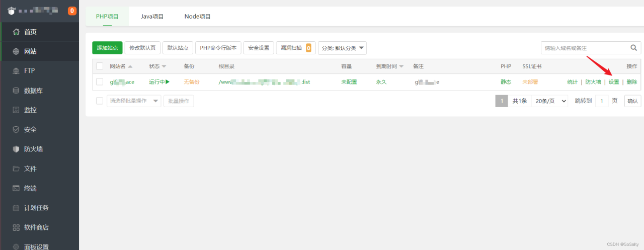The image size is (644, 250).
Task: Click the 永久 expiry link
Action: (381, 81)
